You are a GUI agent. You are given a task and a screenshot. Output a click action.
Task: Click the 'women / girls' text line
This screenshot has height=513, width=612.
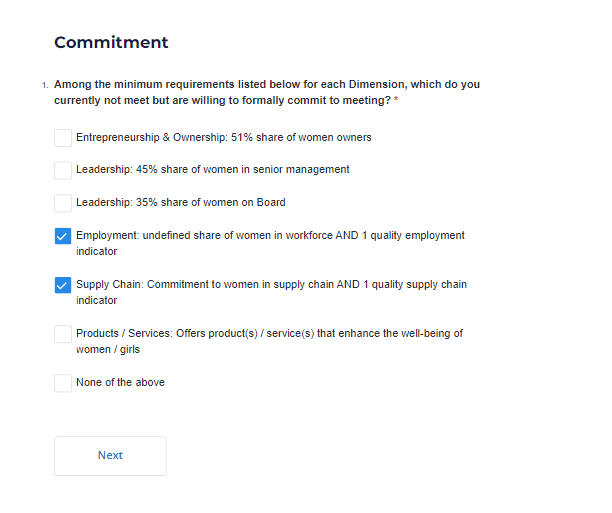[x=108, y=349]
